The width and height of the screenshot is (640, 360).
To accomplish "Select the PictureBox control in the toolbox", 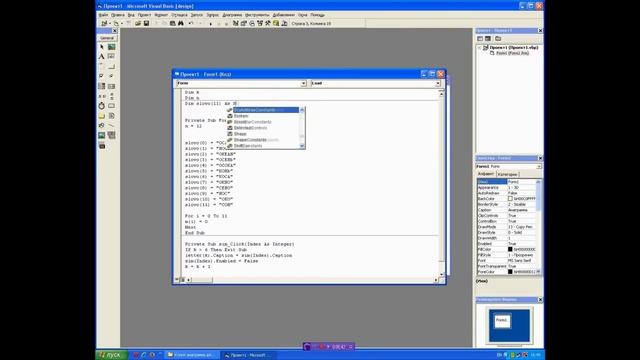I will coord(111,47).
